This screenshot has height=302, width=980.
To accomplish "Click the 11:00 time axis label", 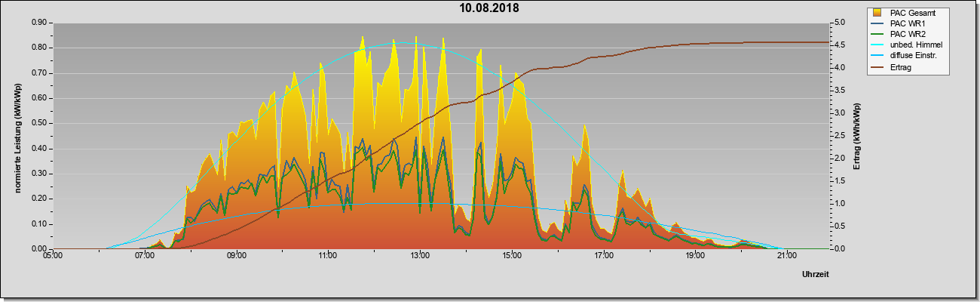I will [328, 256].
